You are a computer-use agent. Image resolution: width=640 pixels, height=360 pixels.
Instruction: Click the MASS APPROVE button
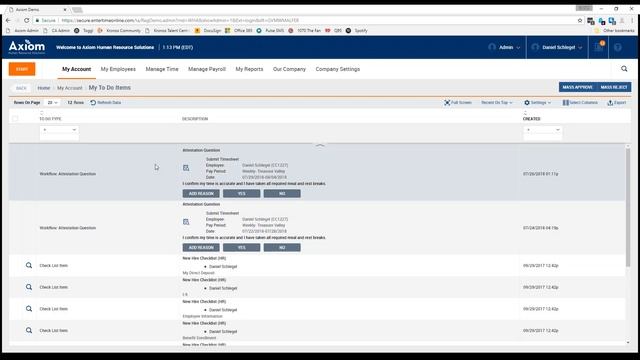(x=577, y=87)
